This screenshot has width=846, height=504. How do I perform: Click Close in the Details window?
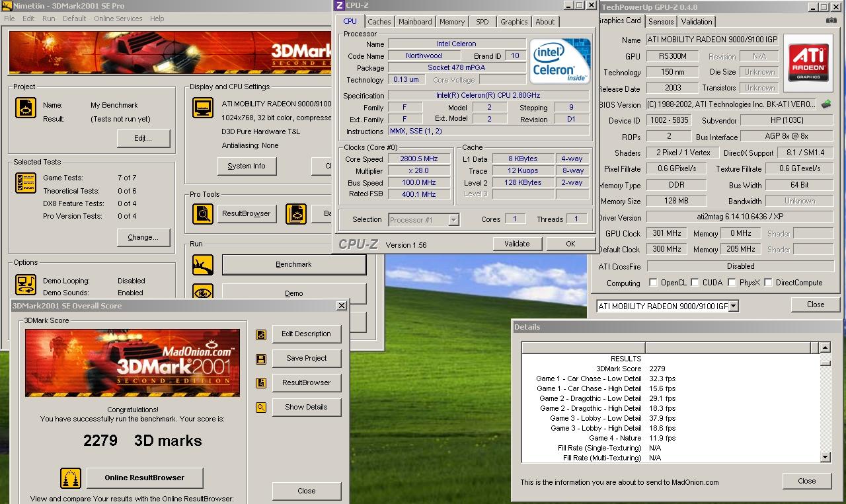tap(806, 482)
